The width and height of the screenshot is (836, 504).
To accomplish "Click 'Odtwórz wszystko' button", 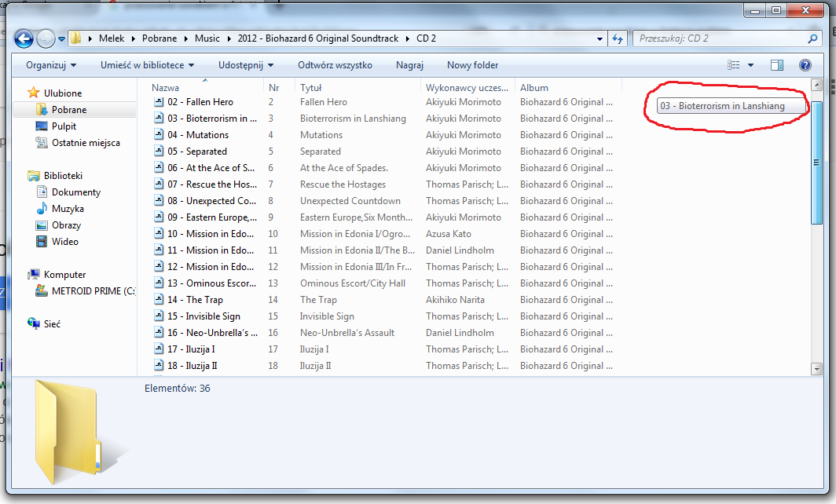I will pos(335,65).
